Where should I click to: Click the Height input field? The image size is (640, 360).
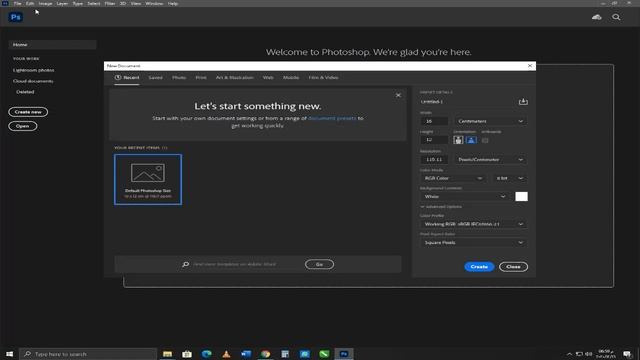(434, 140)
